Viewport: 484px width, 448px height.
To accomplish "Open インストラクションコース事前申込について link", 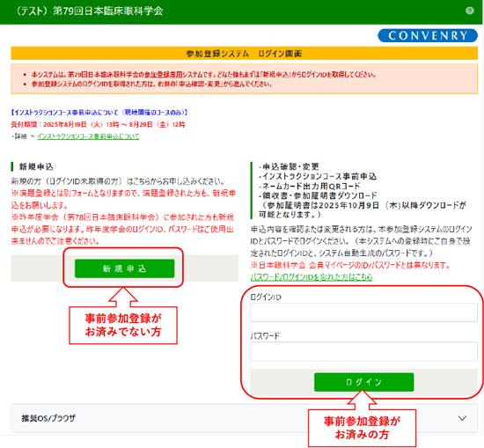I will click(x=88, y=136).
